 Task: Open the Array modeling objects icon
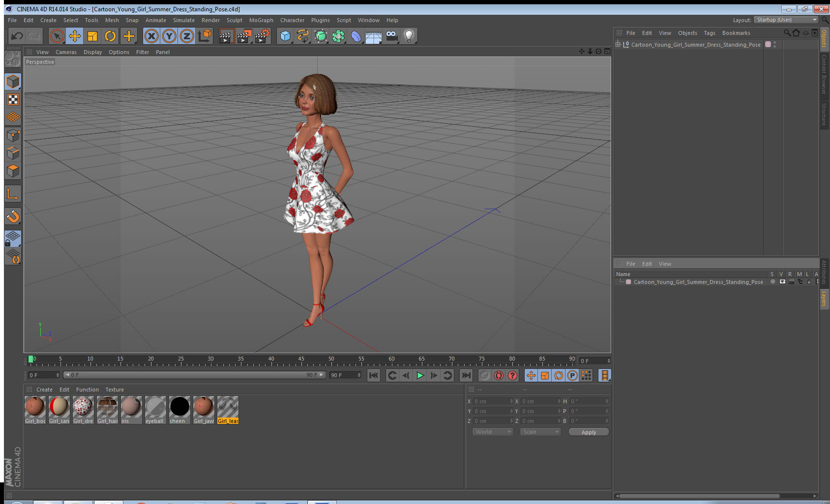pyautogui.click(x=338, y=36)
